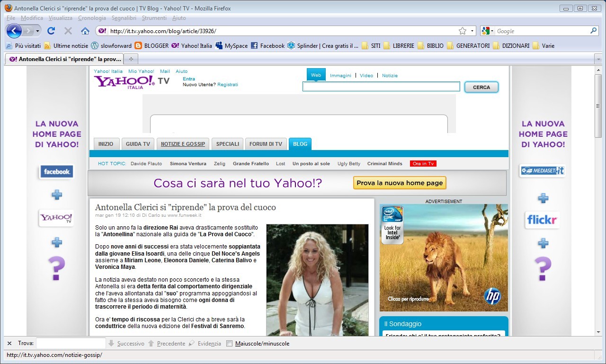Go back with the browser back arrow
This screenshot has width=606, height=364.
(x=14, y=31)
